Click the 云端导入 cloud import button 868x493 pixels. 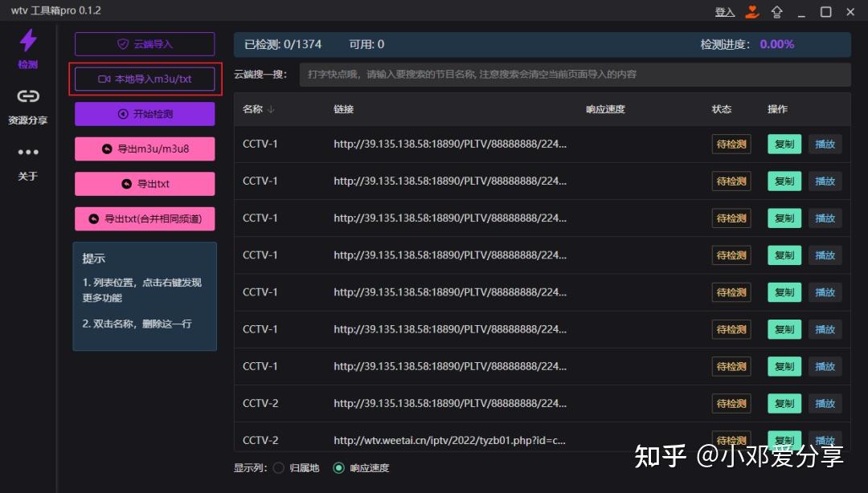click(x=145, y=44)
